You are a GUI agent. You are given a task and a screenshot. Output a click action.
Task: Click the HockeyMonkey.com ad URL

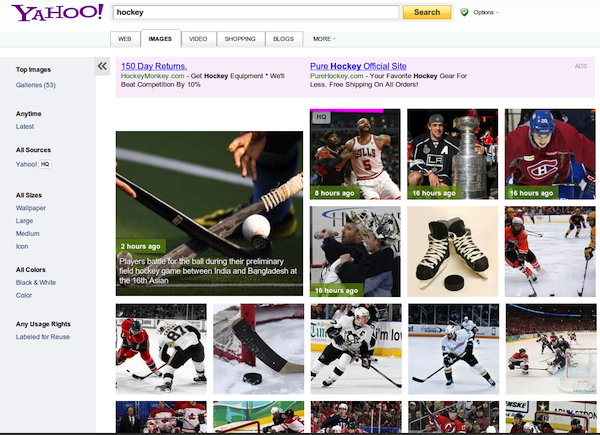(153, 76)
